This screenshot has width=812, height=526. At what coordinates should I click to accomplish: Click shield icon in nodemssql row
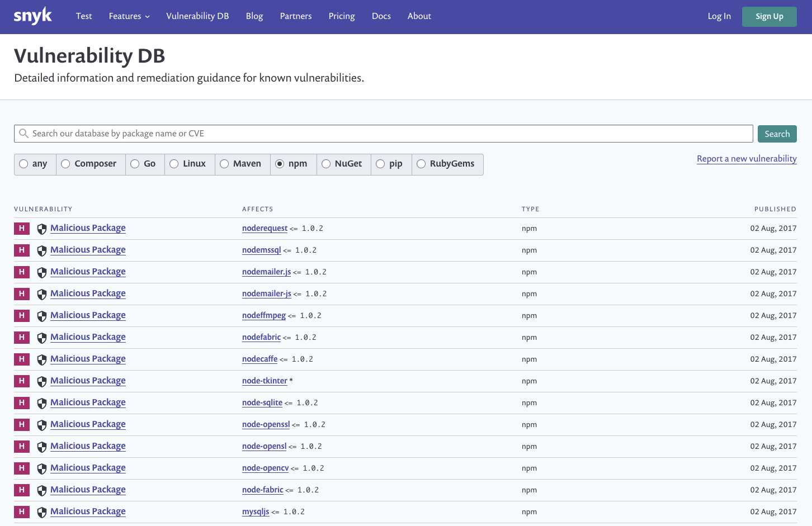click(42, 251)
